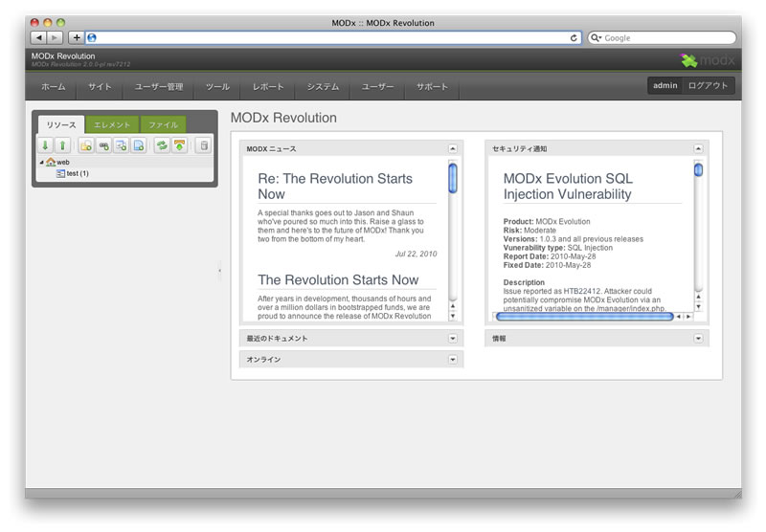
Task: Expand the 最近のドキュメント panel
Action: tap(453, 338)
